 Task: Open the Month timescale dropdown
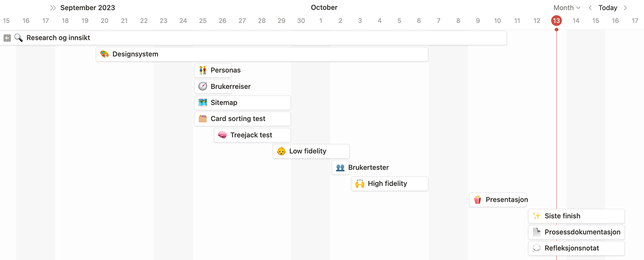(x=567, y=8)
